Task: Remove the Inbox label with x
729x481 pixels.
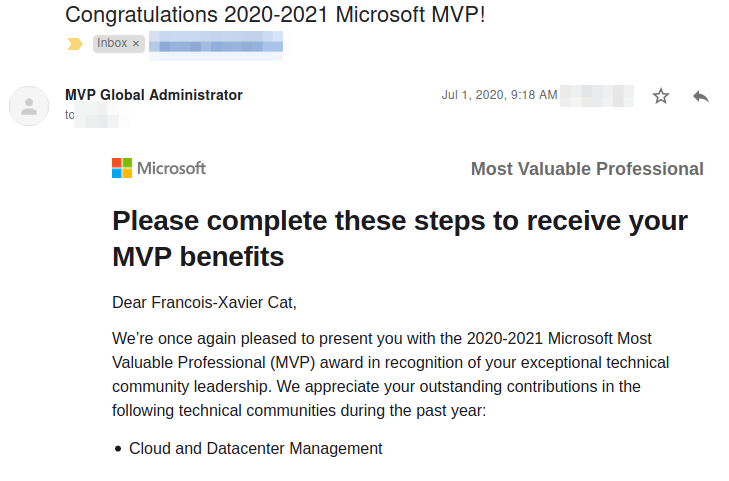Action: tap(136, 44)
